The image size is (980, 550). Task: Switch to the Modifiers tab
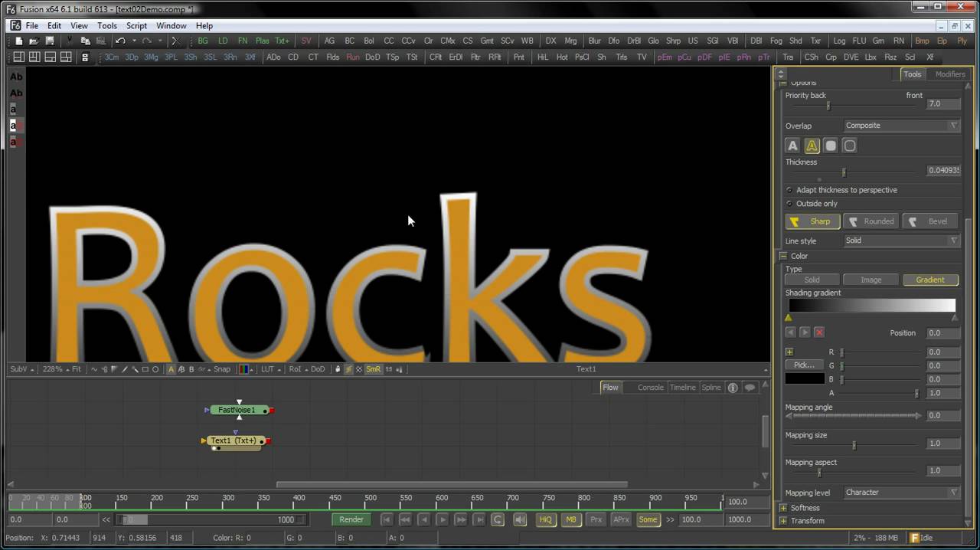coord(950,74)
